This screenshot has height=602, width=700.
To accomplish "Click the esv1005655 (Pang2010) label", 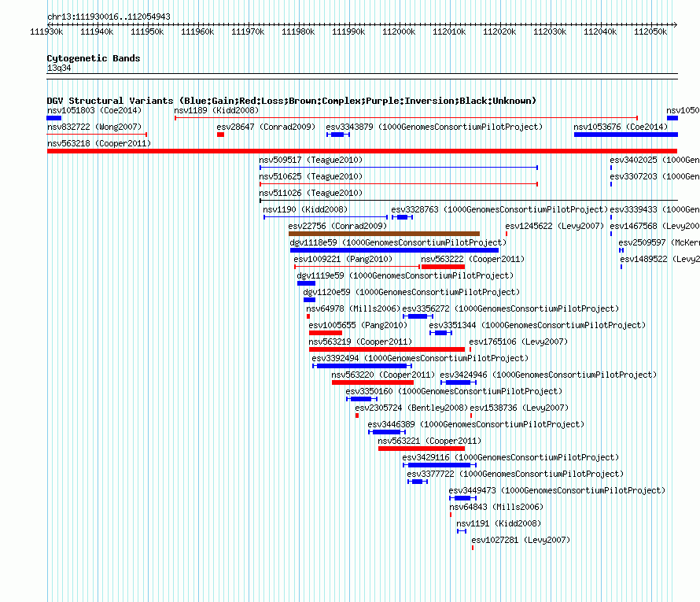I will (x=358, y=325).
